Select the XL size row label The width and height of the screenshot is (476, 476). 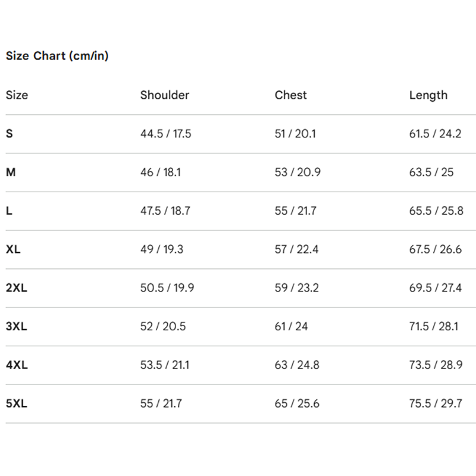pos(13,249)
